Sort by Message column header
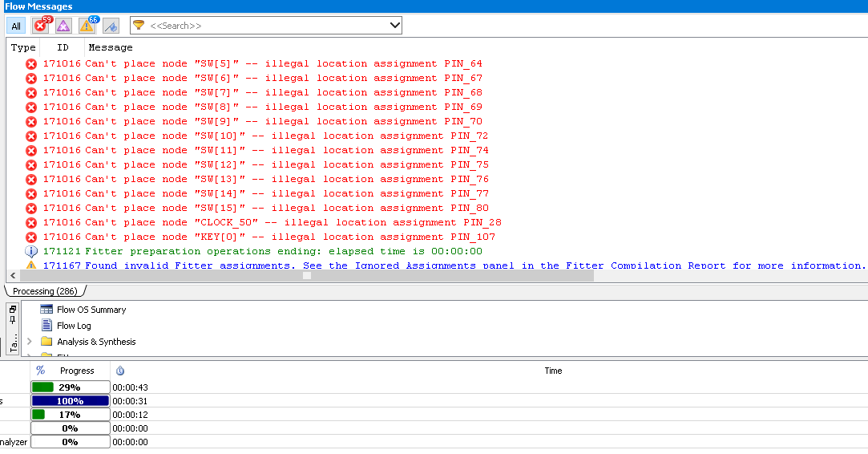Image resolution: width=868 pixels, height=454 pixels. click(x=111, y=47)
